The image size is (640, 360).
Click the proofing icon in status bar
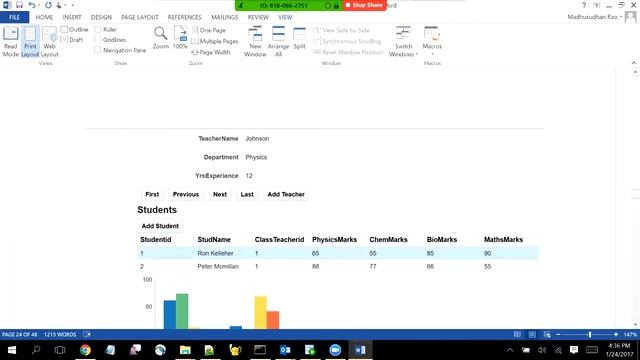(87, 334)
